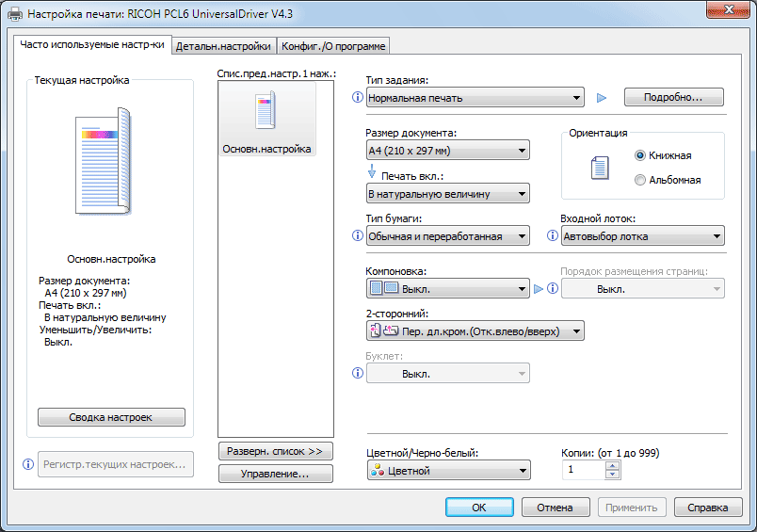757x532 pixels.
Task: Click Отмена button
Action: 556,508
